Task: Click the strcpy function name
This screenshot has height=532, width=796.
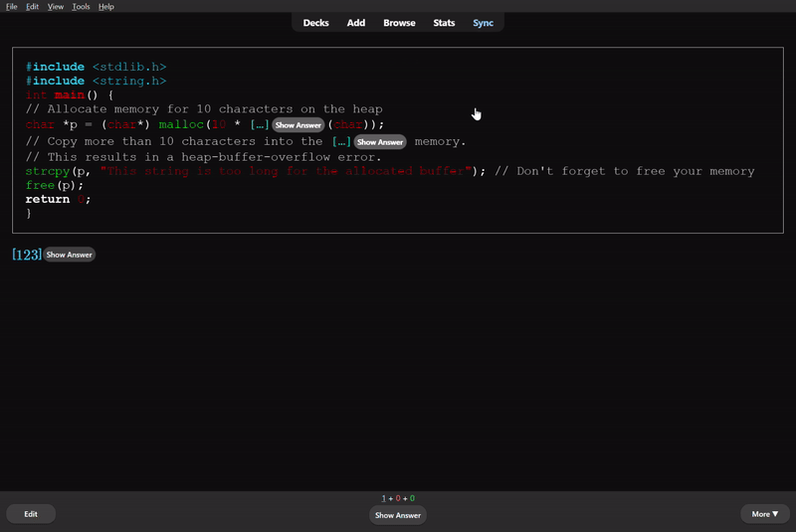Action: [x=47, y=171]
